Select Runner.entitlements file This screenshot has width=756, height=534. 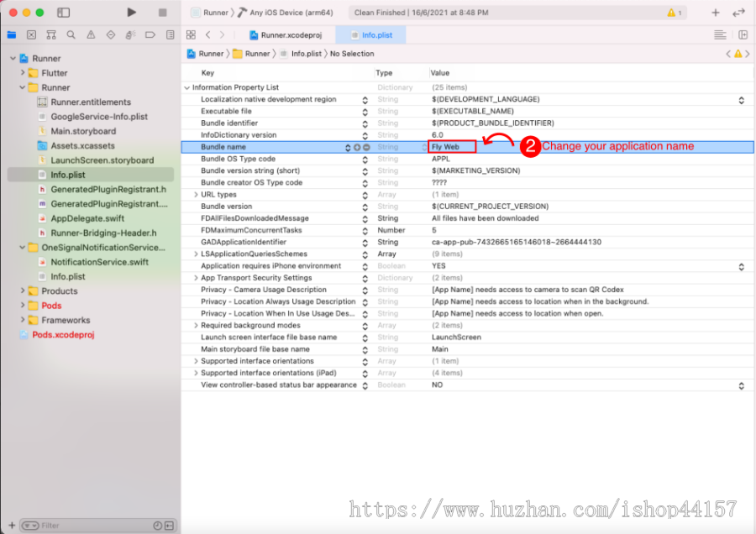pyautogui.click(x=90, y=102)
